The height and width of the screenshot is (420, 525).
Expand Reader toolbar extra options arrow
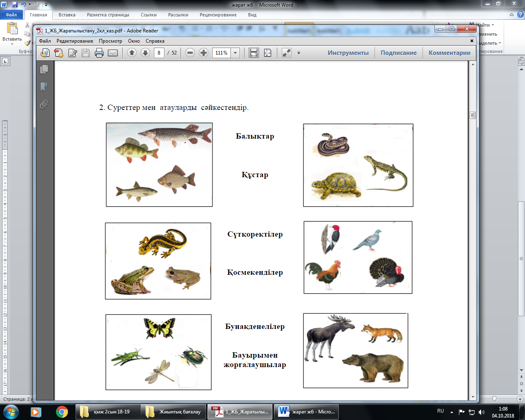pyautogui.click(x=299, y=53)
